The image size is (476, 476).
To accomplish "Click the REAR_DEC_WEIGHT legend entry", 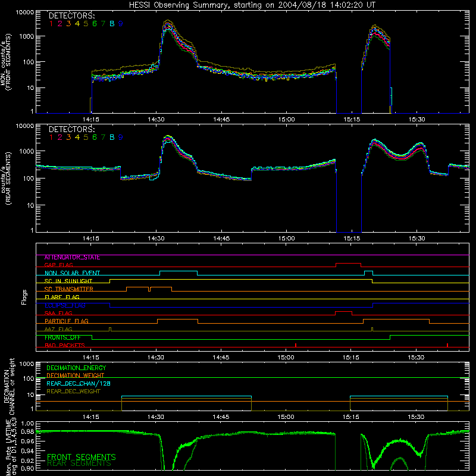I will 73,392.
